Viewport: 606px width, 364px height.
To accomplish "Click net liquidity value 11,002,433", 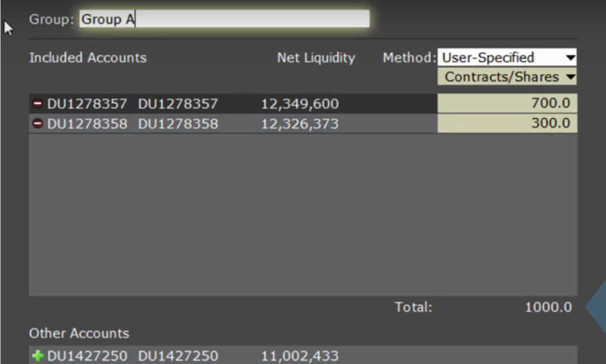I will [x=300, y=356].
